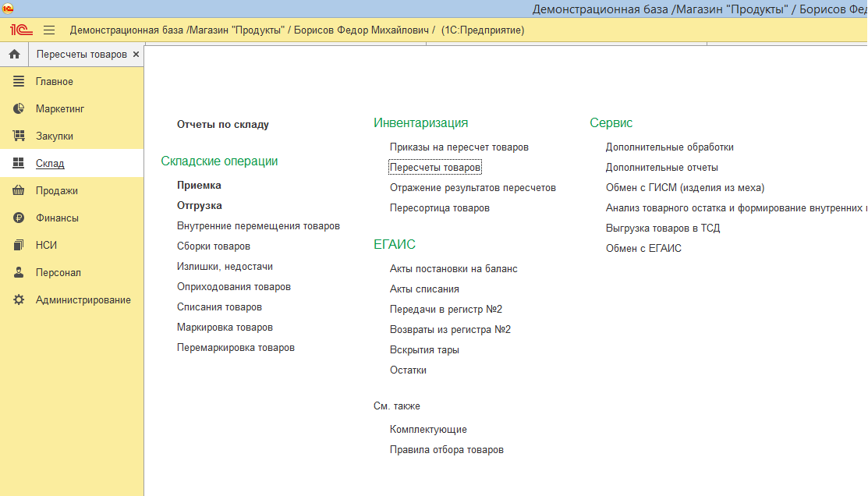Viewport: 868px width, 496px height.
Task: Open the НСИ section
Action: click(x=46, y=245)
